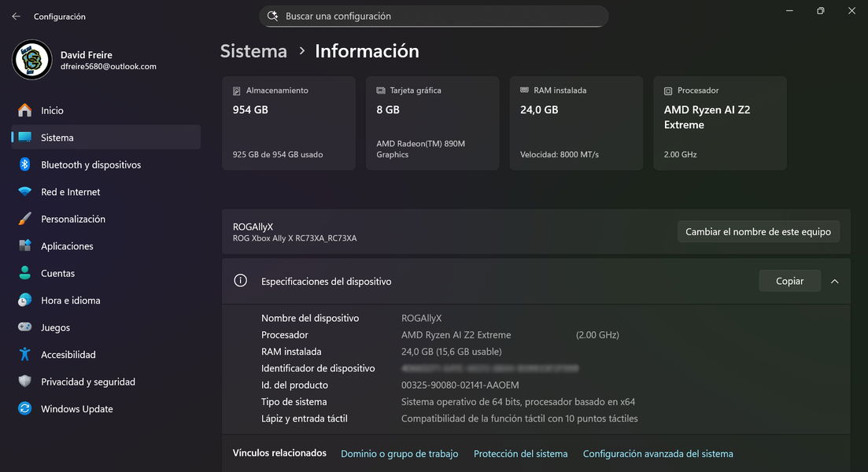Follow the Protección del sistema link
Image resolution: width=868 pixels, height=472 pixels.
pos(520,454)
